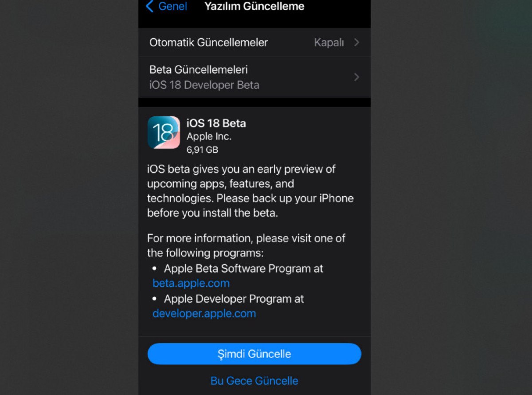This screenshot has width=532, height=395.
Task: Click the iOS 18 Beta title
Action: [216, 123]
